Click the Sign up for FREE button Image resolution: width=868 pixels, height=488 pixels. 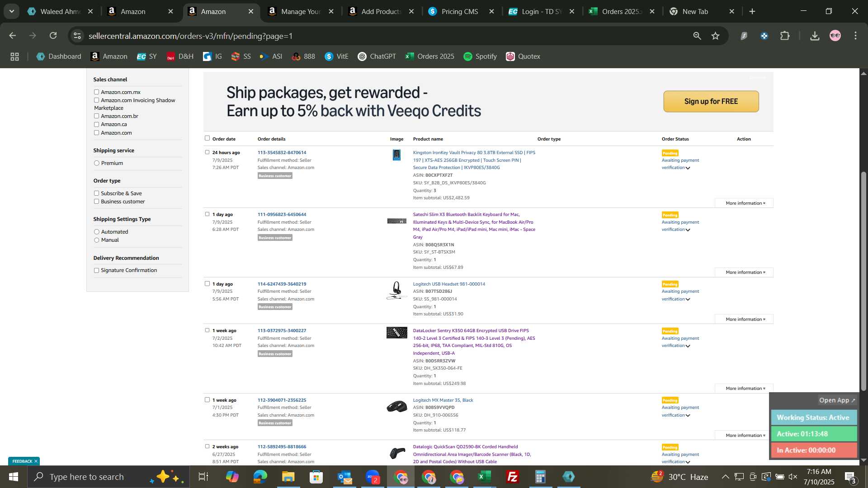(x=711, y=101)
